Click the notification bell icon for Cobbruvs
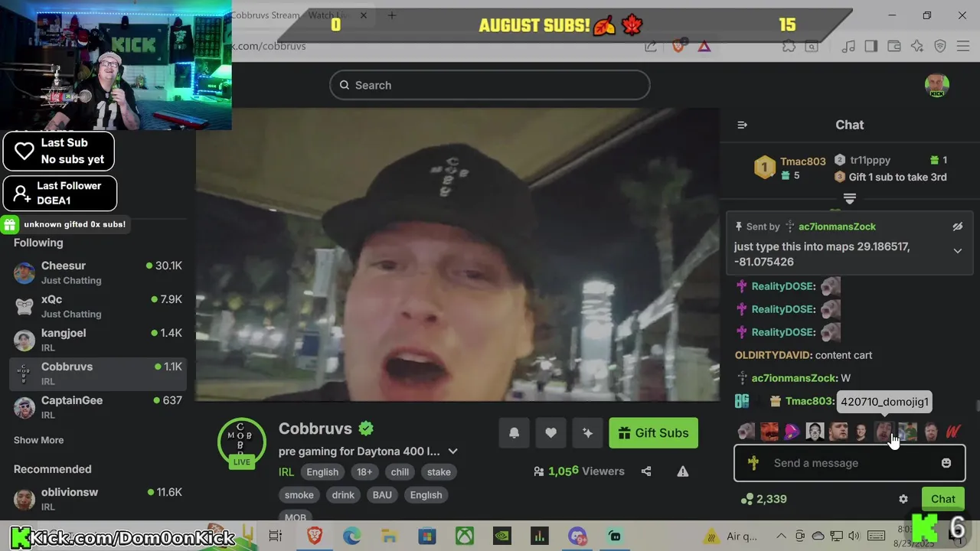The height and width of the screenshot is (551, 980). click(514, 433)
